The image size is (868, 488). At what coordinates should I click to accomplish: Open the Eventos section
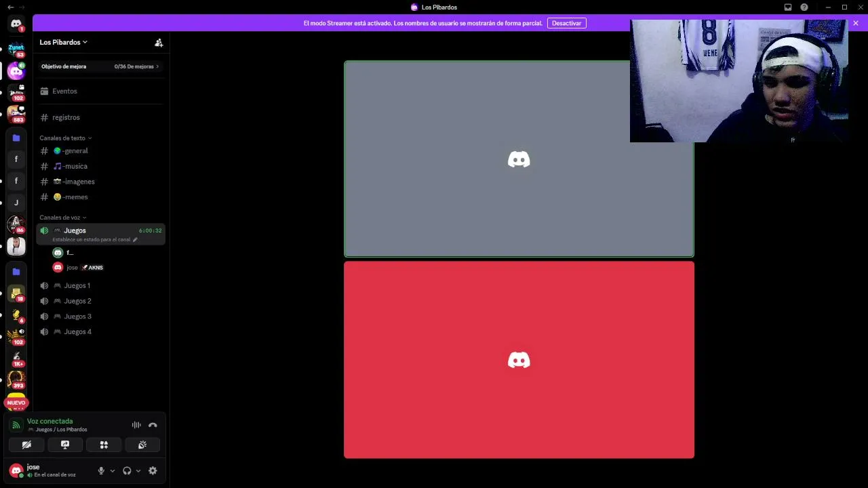pos(100,91)
